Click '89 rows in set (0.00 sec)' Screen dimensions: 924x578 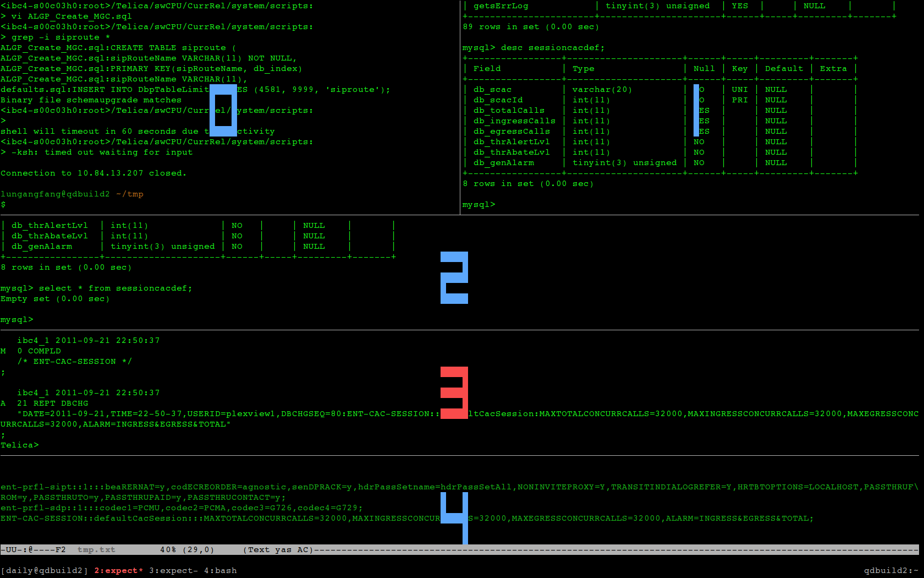(531, 27)
